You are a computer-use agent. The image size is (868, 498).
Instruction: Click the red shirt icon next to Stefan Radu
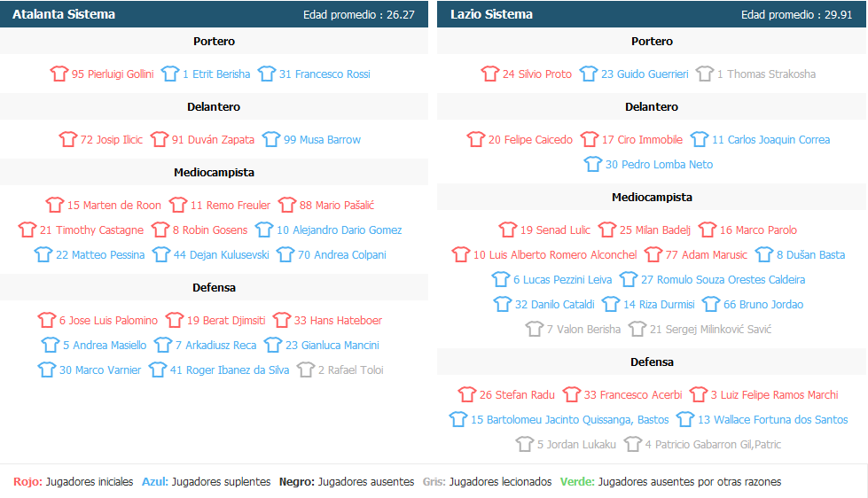tap(467, 395)
